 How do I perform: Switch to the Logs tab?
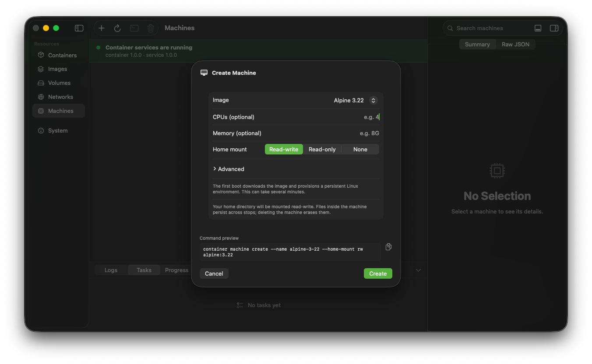point(111,270)
